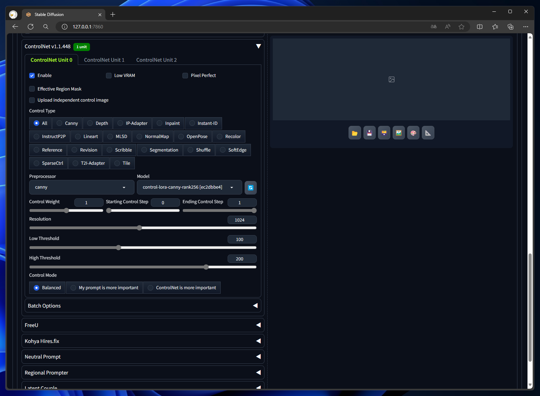This screenshot has width=540, height=396.
Task: Click the High Threshold value 200
Action: [242, 259]
